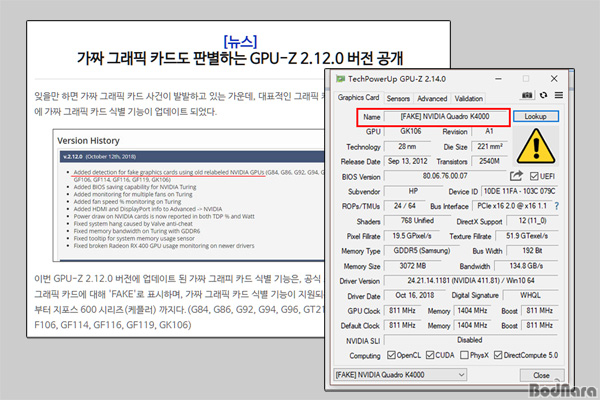Toggle the DirectCompute 5.0 checkbox
The image size is (600, 400).
pos(498,355)
